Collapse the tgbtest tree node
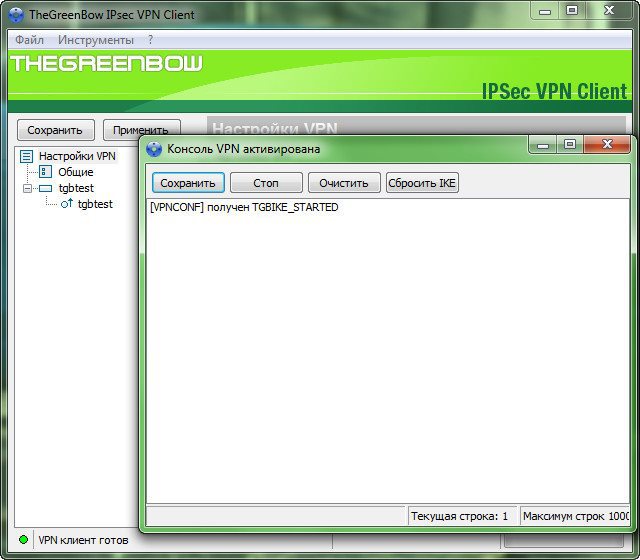640x560 pixels. click(x=27, y=188)
